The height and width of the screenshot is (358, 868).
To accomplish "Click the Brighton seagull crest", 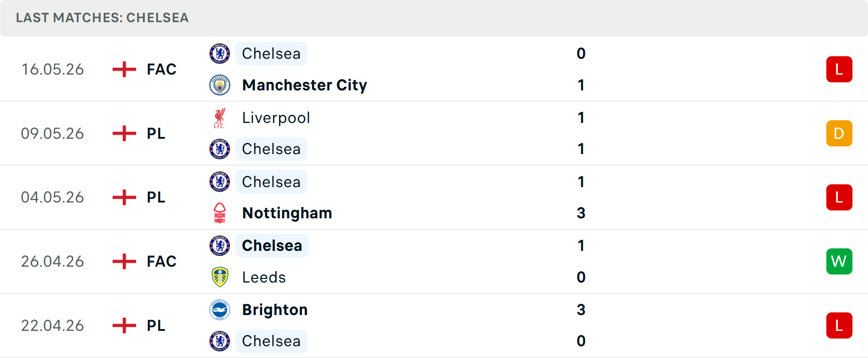I will tap(220, 310).
